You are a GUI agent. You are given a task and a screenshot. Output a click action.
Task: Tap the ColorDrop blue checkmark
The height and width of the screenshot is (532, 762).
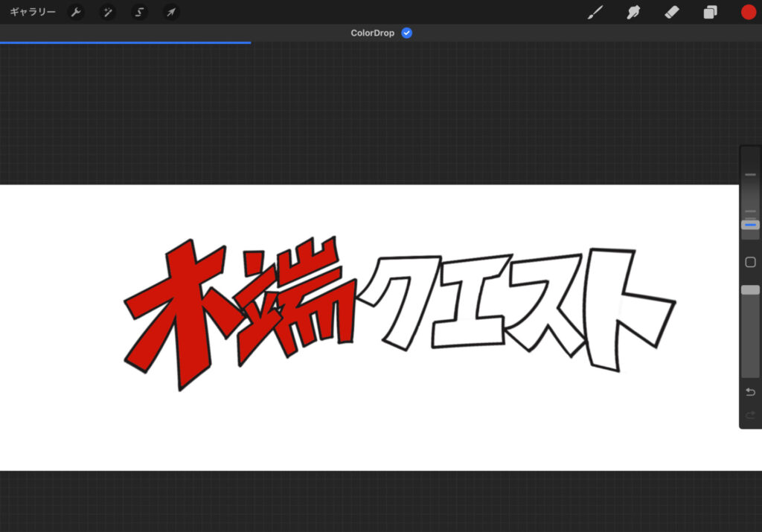[407, 33]
